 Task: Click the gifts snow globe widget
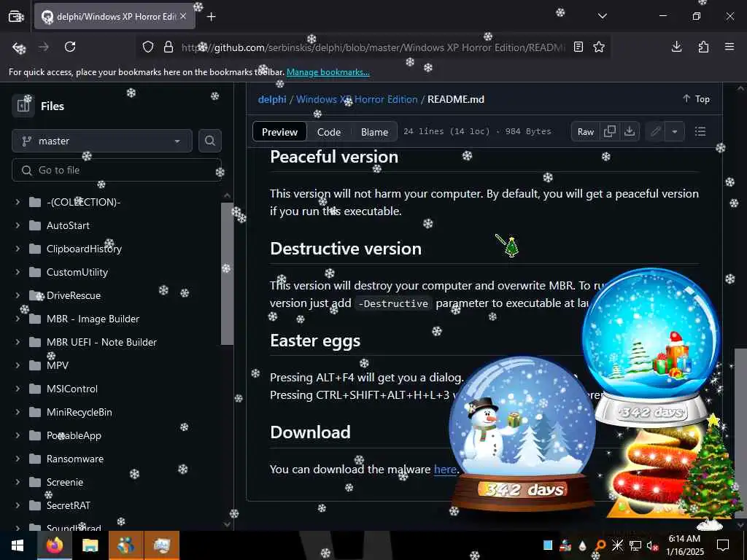click(651, 348)
